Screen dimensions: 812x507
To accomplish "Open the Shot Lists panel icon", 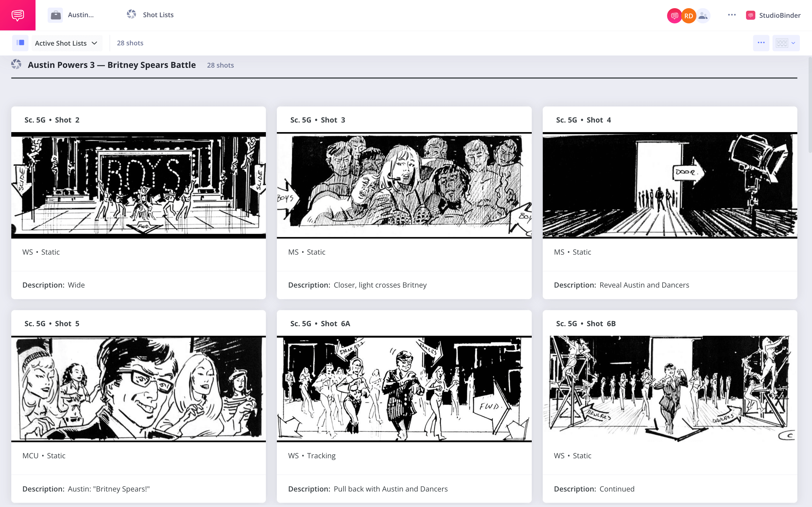I will 131,15.
